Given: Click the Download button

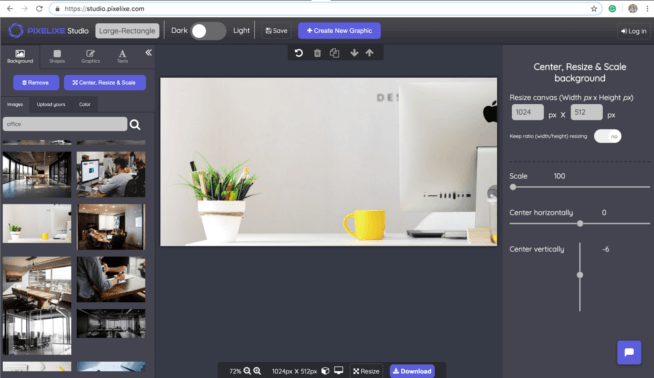Looking at the screenshot, I should pos(412,371).
